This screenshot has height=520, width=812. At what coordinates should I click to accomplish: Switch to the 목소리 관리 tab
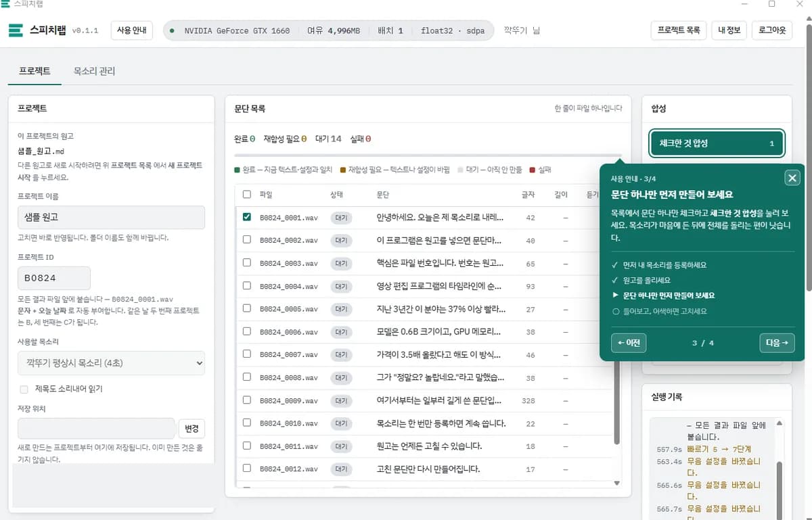(94, 70)
